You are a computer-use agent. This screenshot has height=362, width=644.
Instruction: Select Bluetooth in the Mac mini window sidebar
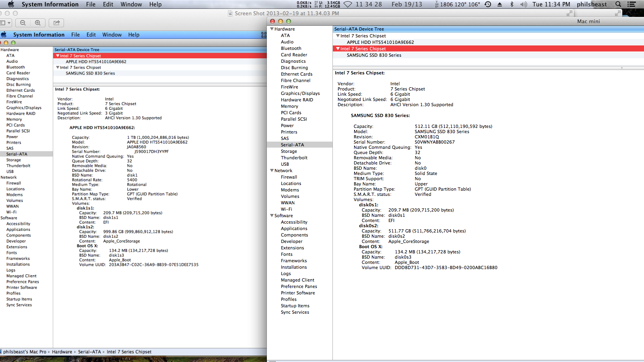pos(291,48)
